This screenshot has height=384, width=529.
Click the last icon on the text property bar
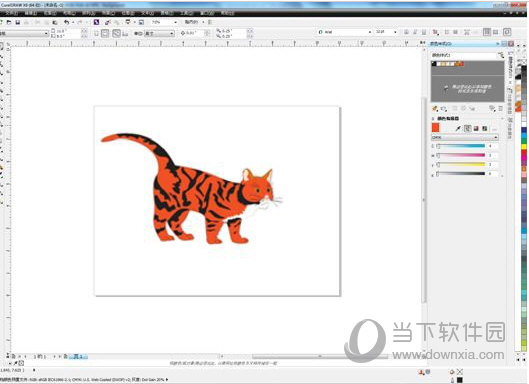[x=507, y=32]
